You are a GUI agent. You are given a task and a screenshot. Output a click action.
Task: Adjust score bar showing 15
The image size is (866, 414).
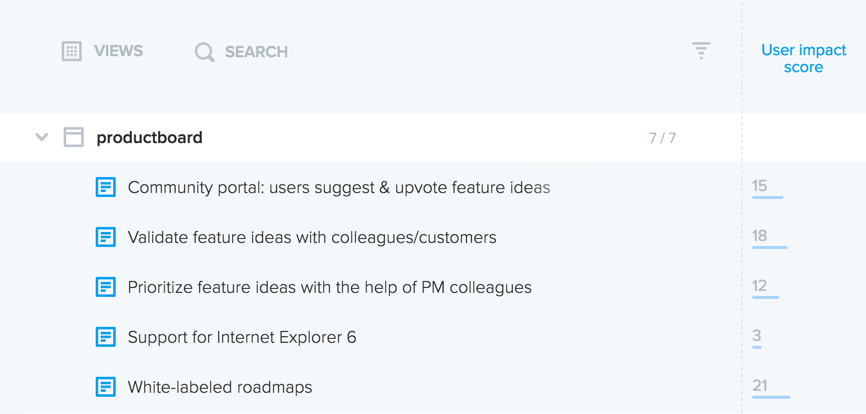pyautogui.click(x=767, y=197)
